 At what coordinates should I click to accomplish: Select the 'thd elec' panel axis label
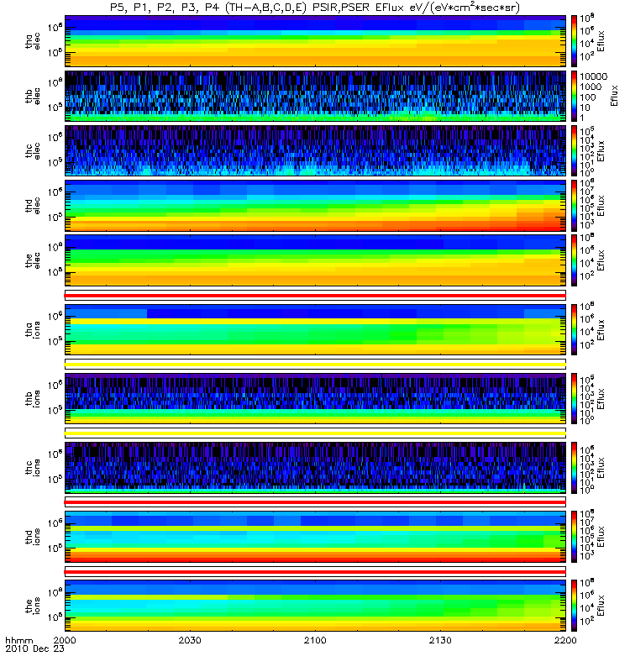pos(33,206)
